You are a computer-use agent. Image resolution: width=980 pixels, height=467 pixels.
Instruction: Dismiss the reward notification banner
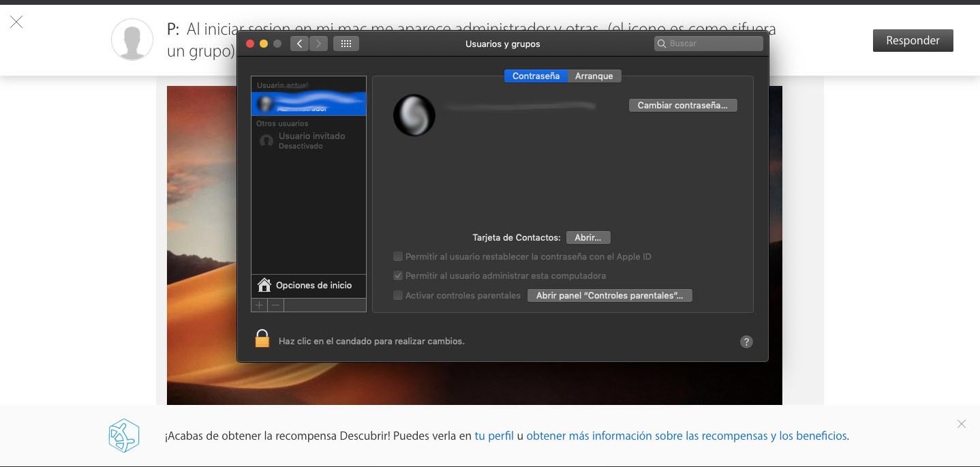[x=961, y=424]
